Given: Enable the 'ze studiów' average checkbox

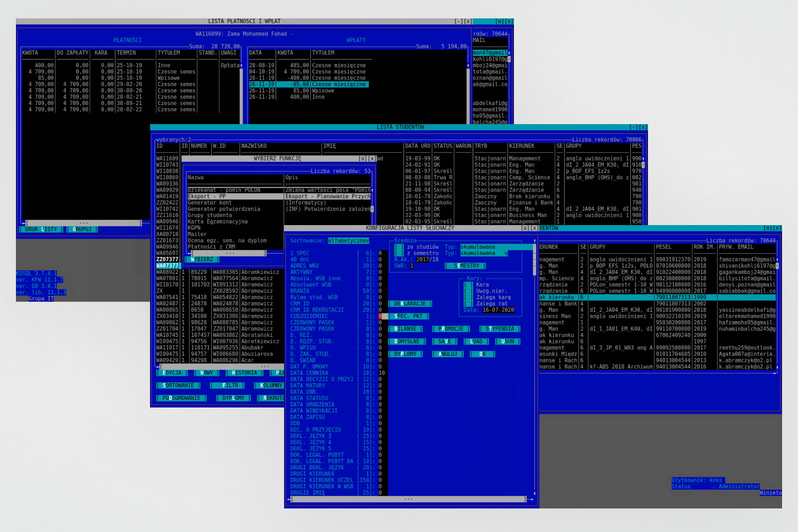Looking at the screenshot, I should [399, 247].
